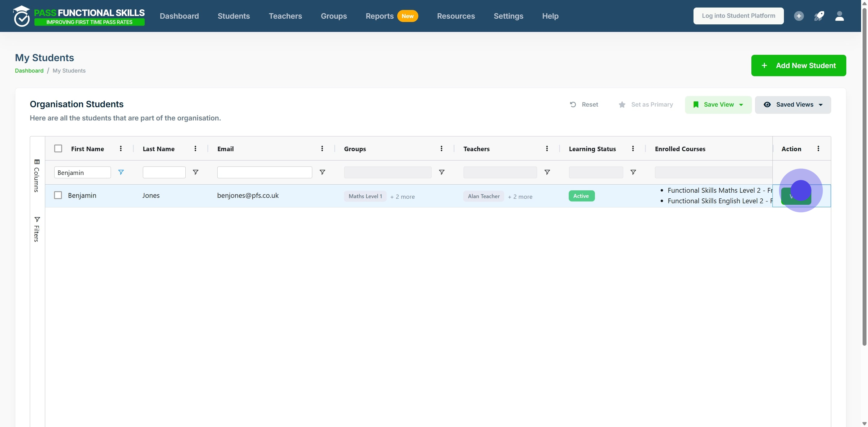Open the Reports menu item
Viewport: 868px width, 427px height.
tap(379, 16)
